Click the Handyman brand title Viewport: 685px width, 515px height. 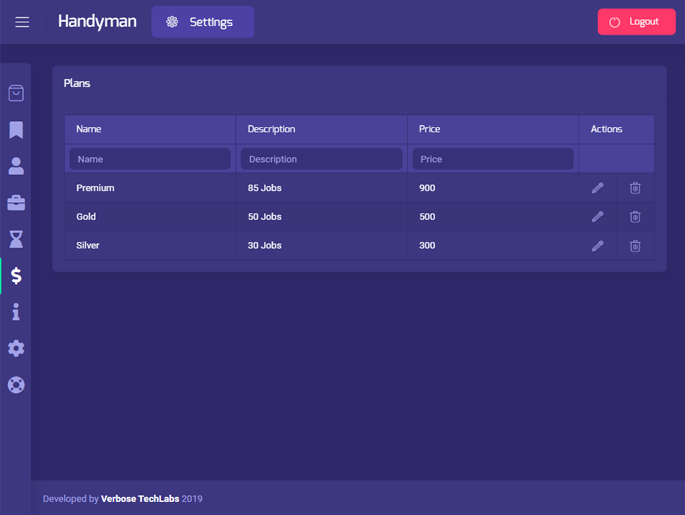(x=97, y=21)
